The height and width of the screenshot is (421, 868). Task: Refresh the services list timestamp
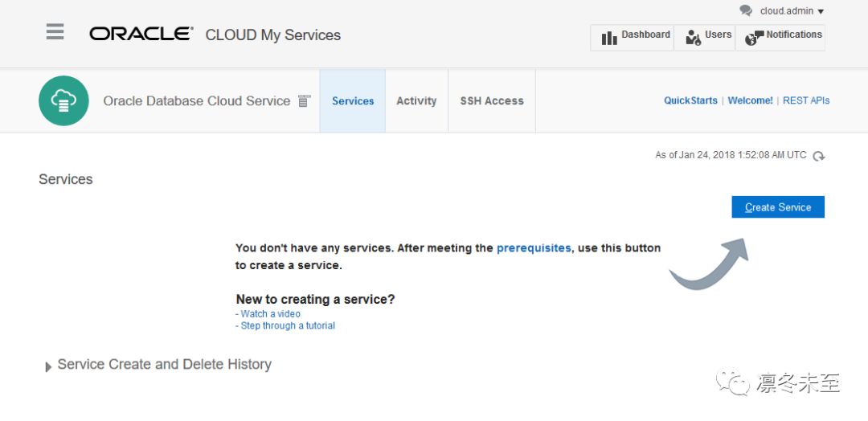coord(818,156)
